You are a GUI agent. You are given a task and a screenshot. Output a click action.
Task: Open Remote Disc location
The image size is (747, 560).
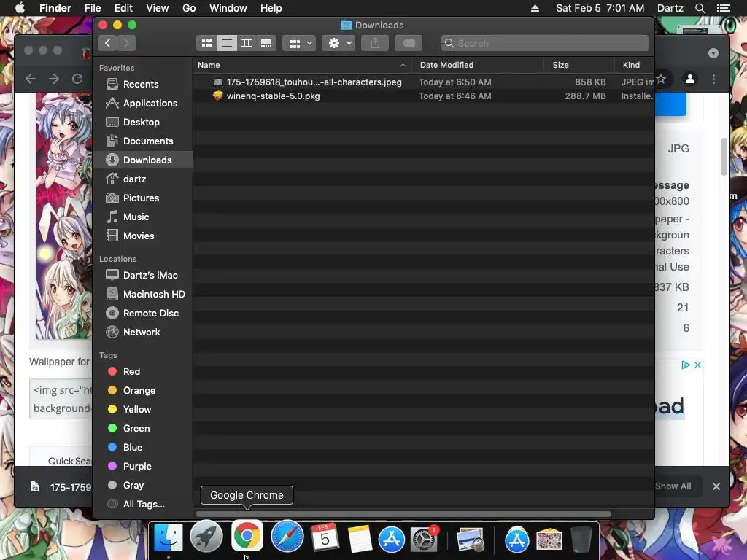pos(143,314)
